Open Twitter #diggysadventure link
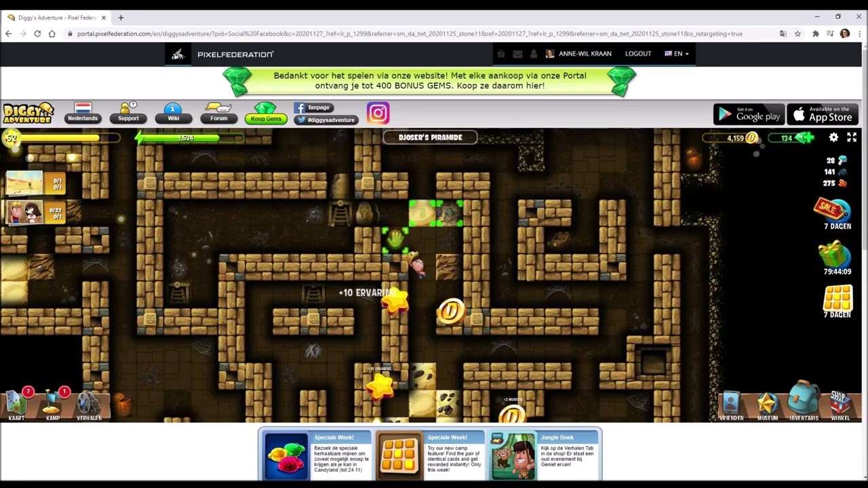This screenshot has height=488, width=868. pyautogui.click(x=326, y=120)
